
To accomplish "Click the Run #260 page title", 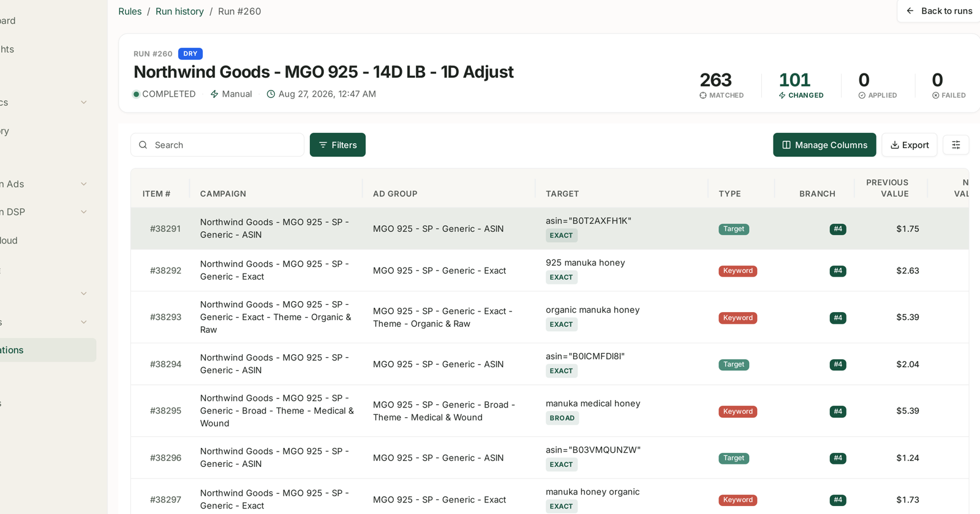I will tap(323, 72).
